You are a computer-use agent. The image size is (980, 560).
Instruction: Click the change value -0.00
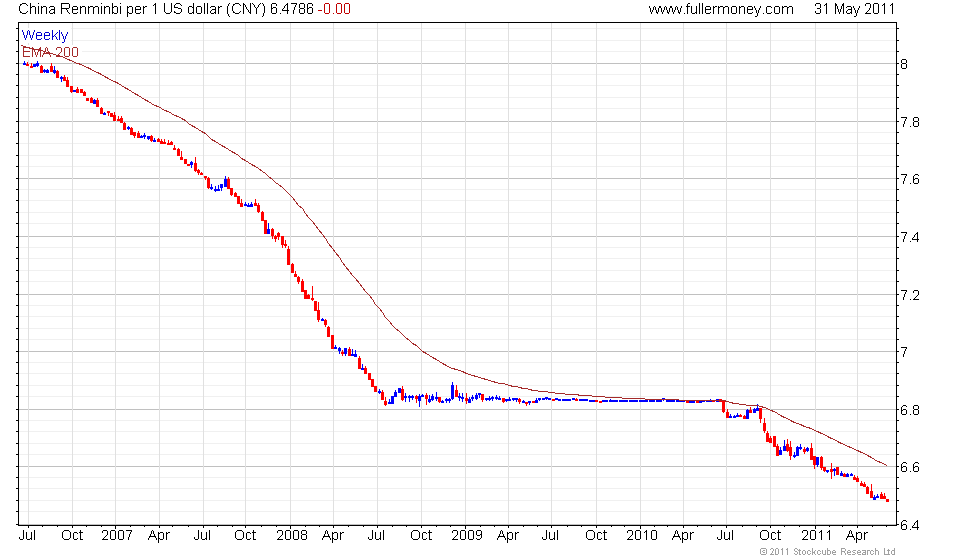click(x=334, y=9)
